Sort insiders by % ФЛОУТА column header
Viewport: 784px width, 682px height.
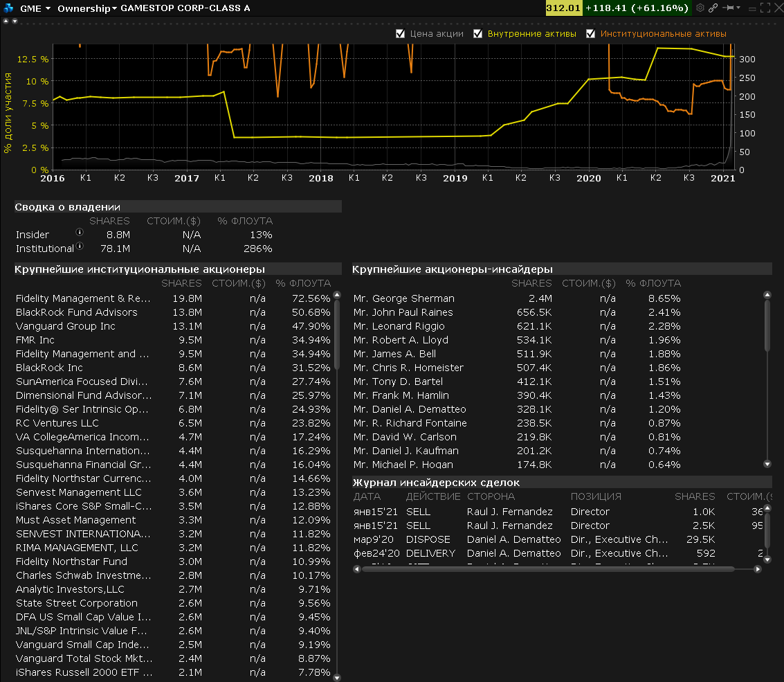[x=653, y=283]
